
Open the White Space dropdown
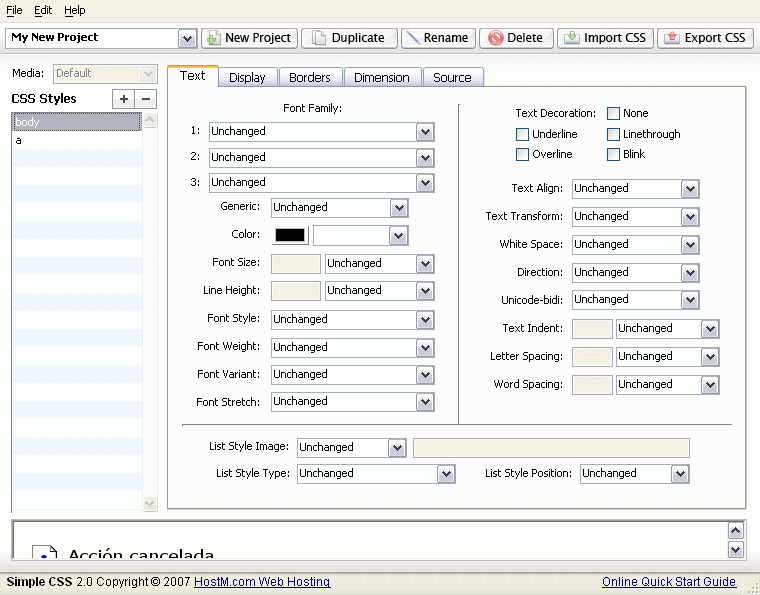coord(690,245)
